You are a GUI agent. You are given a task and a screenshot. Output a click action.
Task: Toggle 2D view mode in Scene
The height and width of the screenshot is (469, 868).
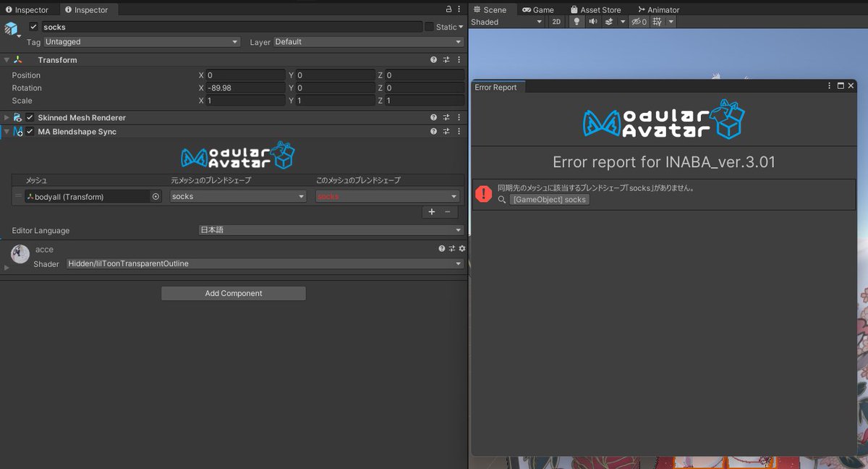(556, 22)
